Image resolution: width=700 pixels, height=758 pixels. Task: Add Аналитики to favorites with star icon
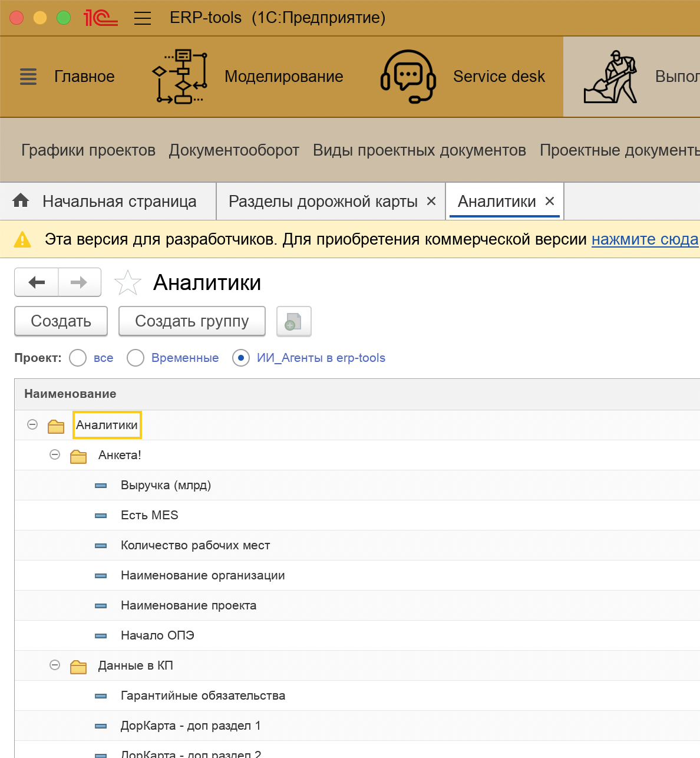[127, 283]
